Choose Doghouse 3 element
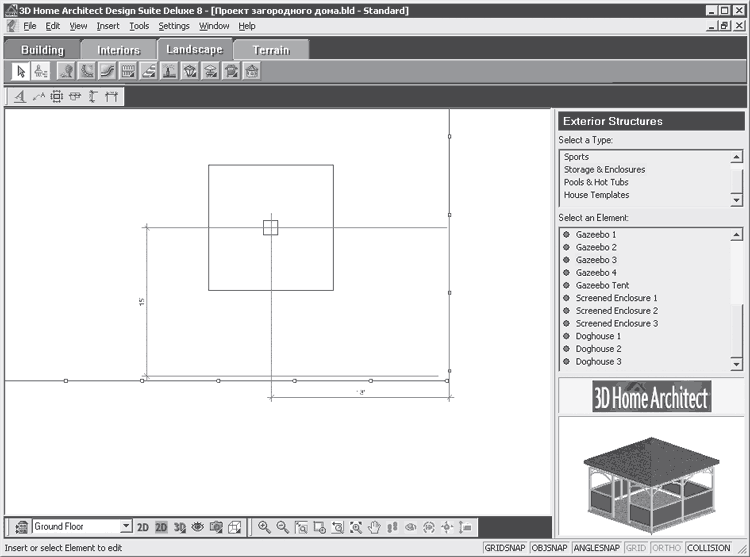Viewport: 750px width, 557px height. pos(598,362)
